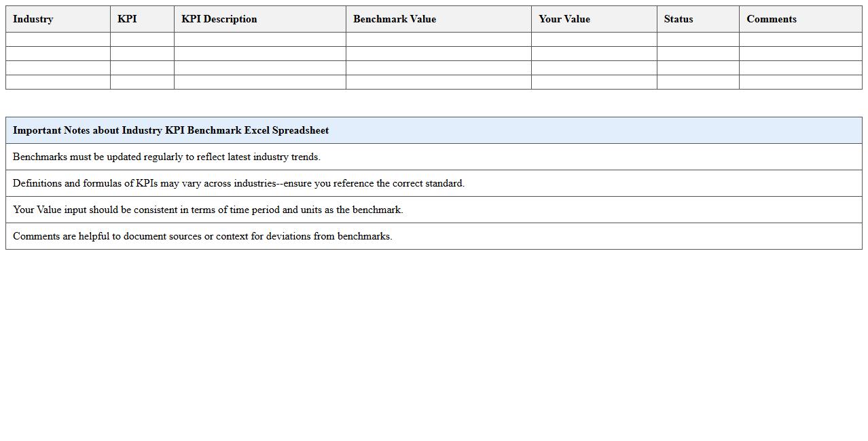Click first empty cell under Status column
Viewport: 868px width, 441px height.
tap(698, 39)
